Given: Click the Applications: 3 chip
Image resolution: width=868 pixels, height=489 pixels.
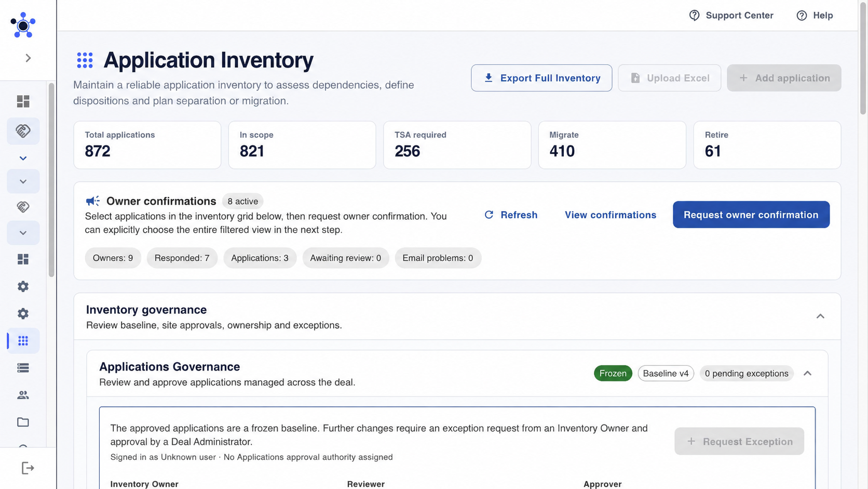Looking at the screenshot, I should [x=260, y=258].
